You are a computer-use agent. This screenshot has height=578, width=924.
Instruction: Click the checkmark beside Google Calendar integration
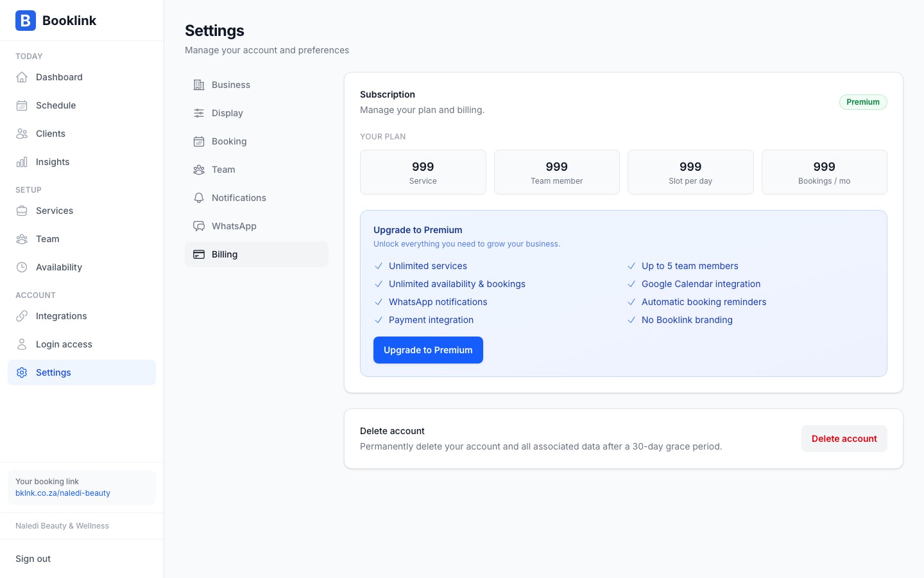631,284
